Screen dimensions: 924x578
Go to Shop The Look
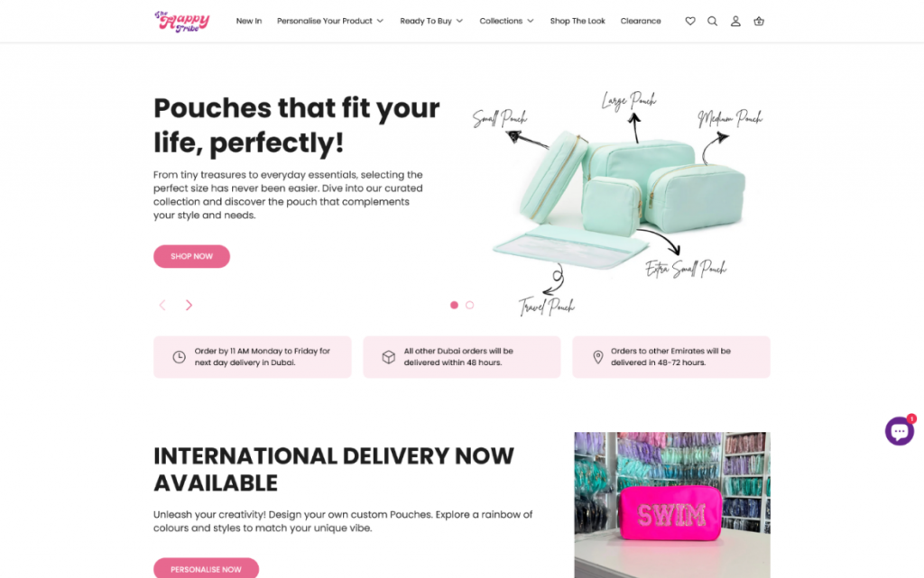coord(577,21)
